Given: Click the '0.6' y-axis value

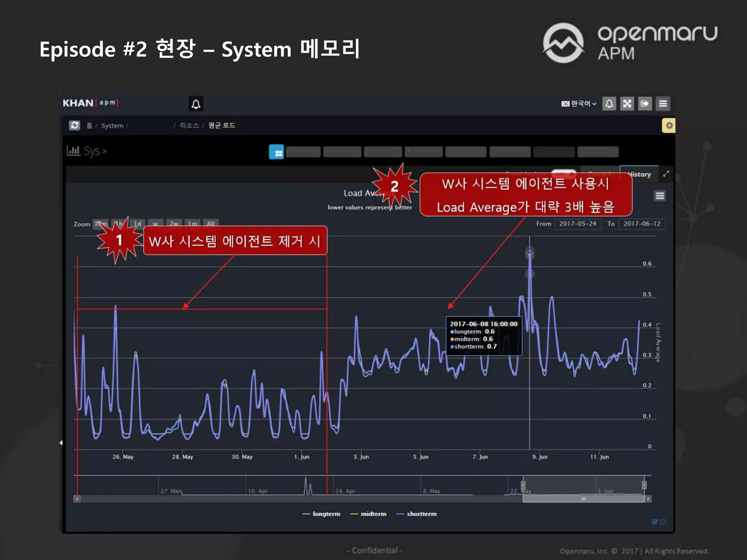Looking at the screenshot, I should (647, 264).
